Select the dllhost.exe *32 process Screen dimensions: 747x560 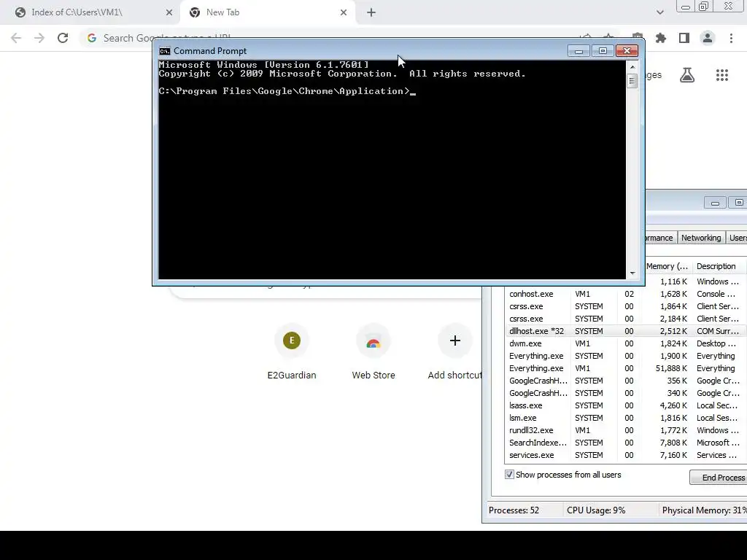(625, 332)
